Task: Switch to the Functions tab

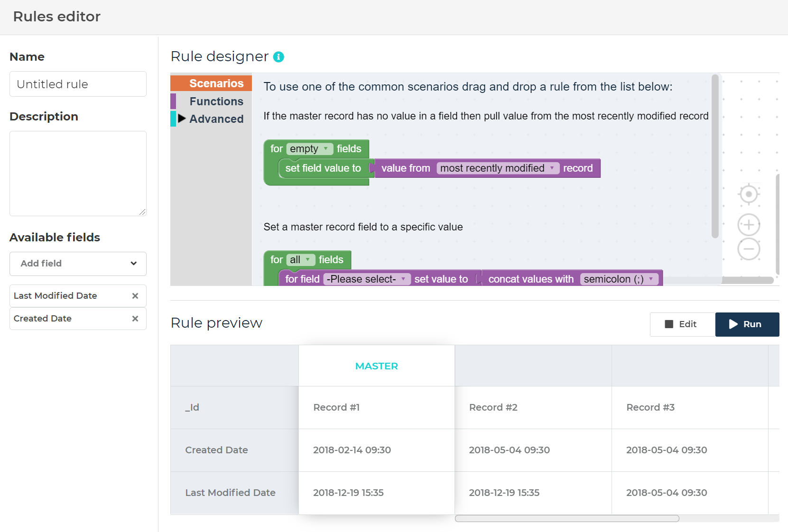Action: coord(216,101)
